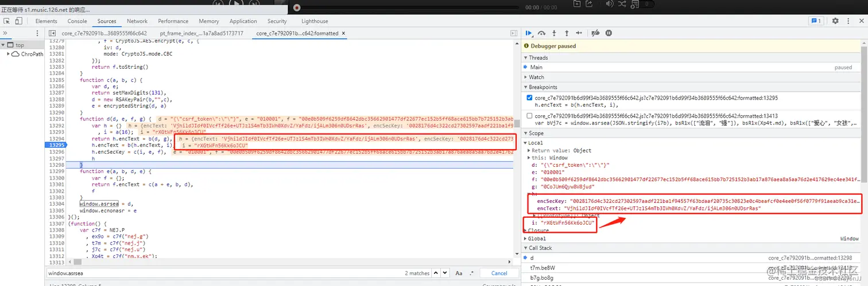Viewport: 868px width, 286px height.
Task: Open the music player playlist icon
Action: point(635,5)
